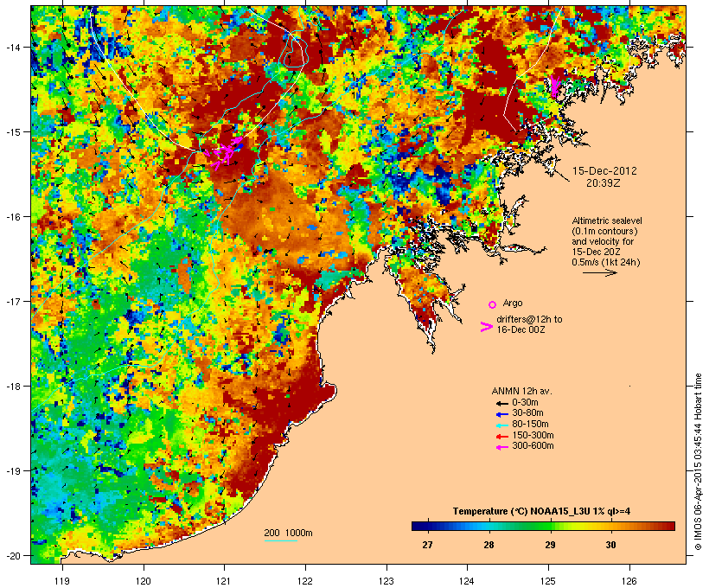709x588 pixels.
Task: Click the latitude axis label -20
Action: 13,555
